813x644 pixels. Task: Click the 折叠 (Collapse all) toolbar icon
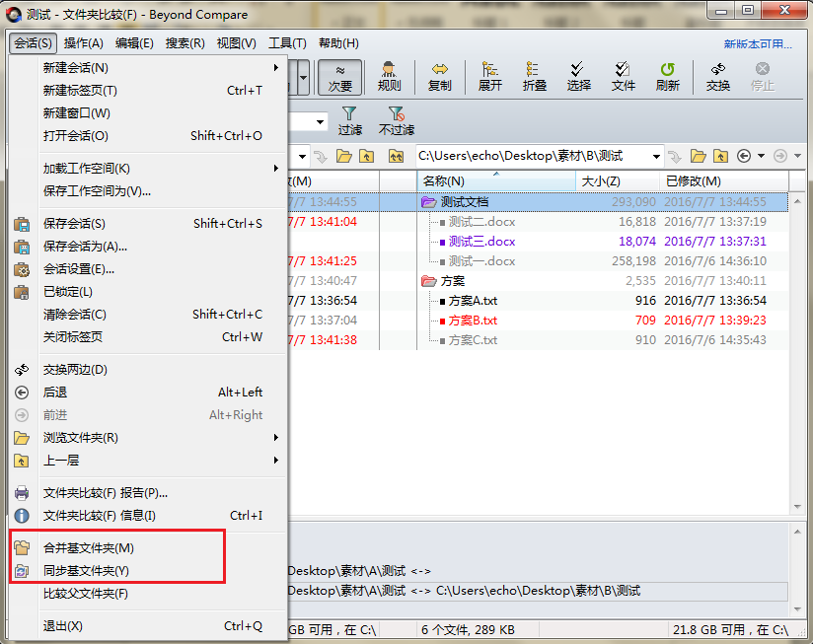coord(535,76)
